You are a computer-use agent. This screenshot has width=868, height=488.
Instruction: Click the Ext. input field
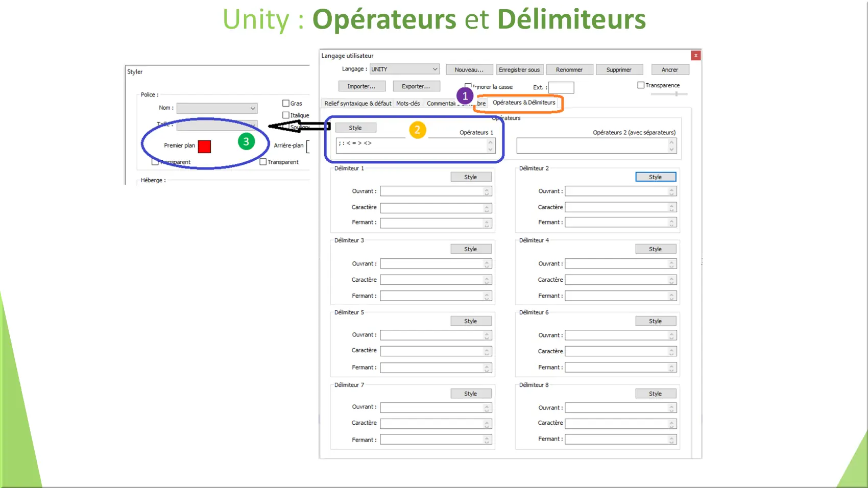click(x=561, y=87)
